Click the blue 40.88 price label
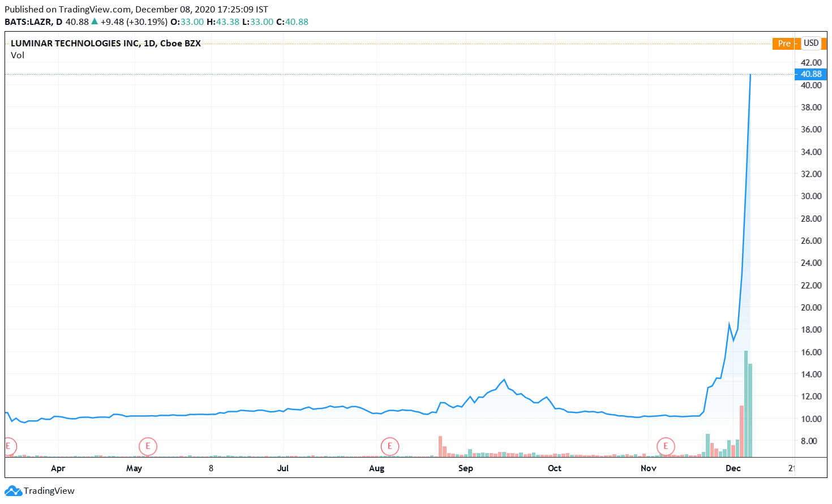 pos(810,74)
